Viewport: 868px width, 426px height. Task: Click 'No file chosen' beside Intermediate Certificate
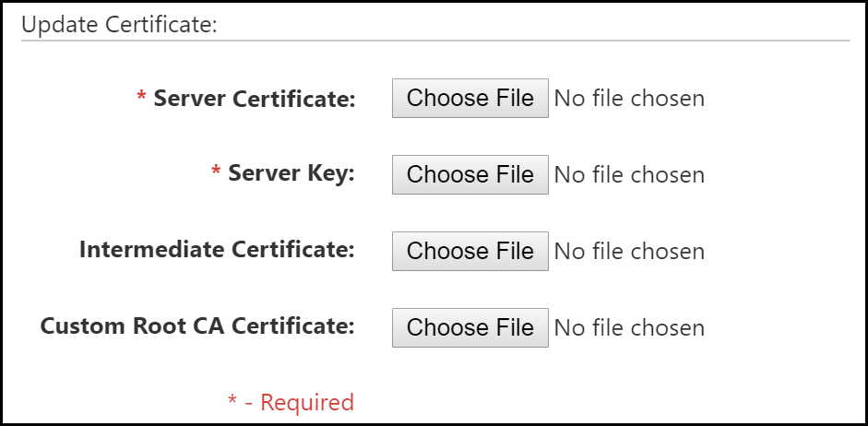click(x=629, y=252)
